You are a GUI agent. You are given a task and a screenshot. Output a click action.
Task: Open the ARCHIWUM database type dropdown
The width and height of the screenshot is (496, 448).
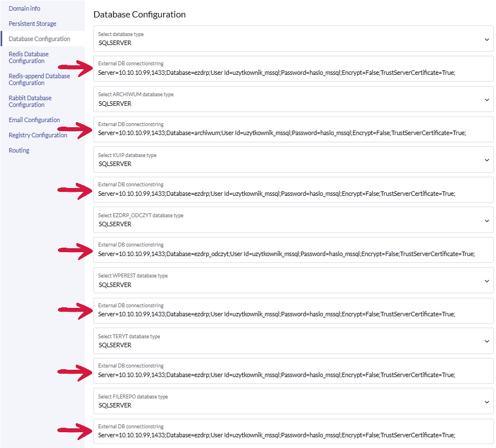tap(292, 100)
